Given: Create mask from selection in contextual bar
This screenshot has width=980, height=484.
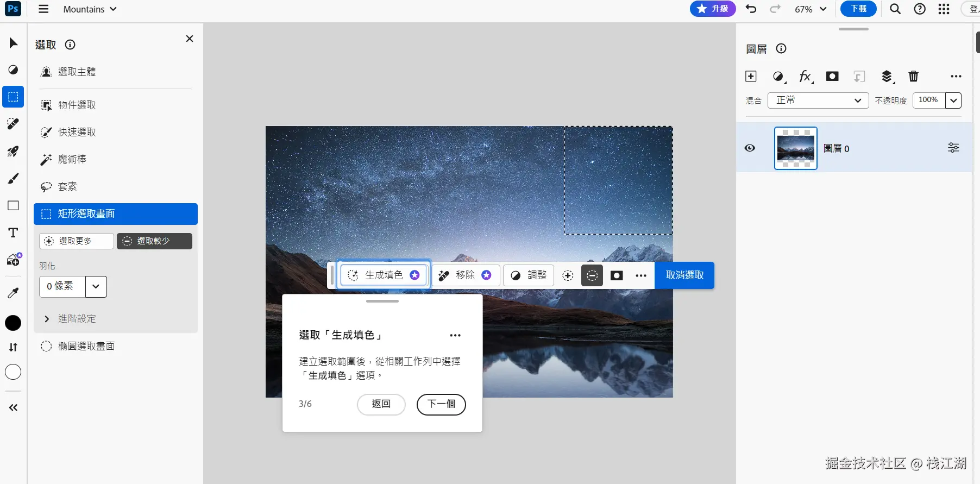Looking at the screenshot, I should pos(617,275).
